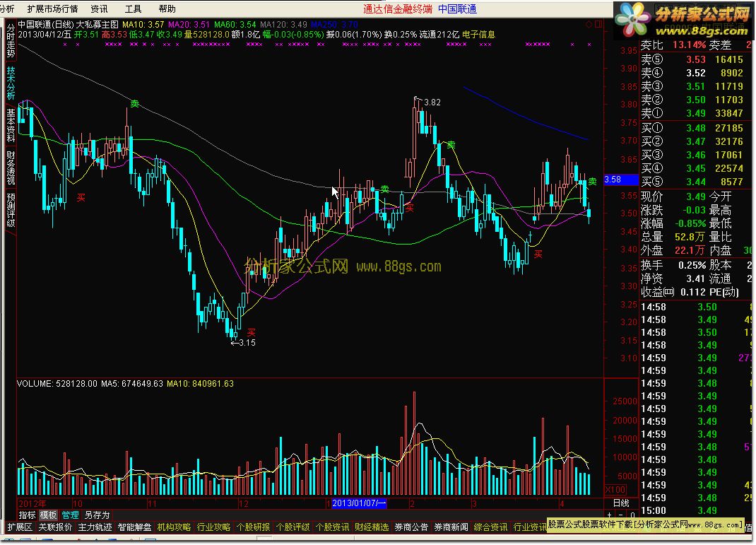Select the 指标 tab below the chart
Image resolution: width=756 pixels, height=545 pixels.
coord(27,515)
